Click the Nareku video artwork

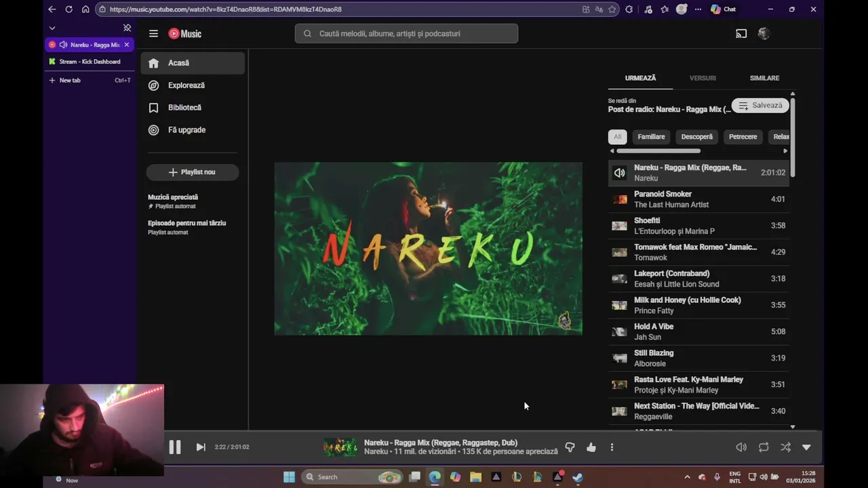coord(428,248)
